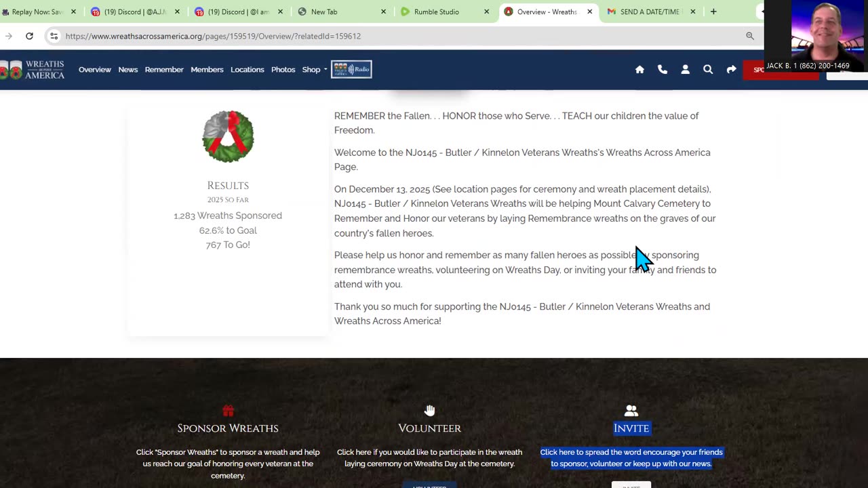The width and height of the screenshot is (868, 488).
Task: Open the Members nav item
Action: tap(207, 69)
